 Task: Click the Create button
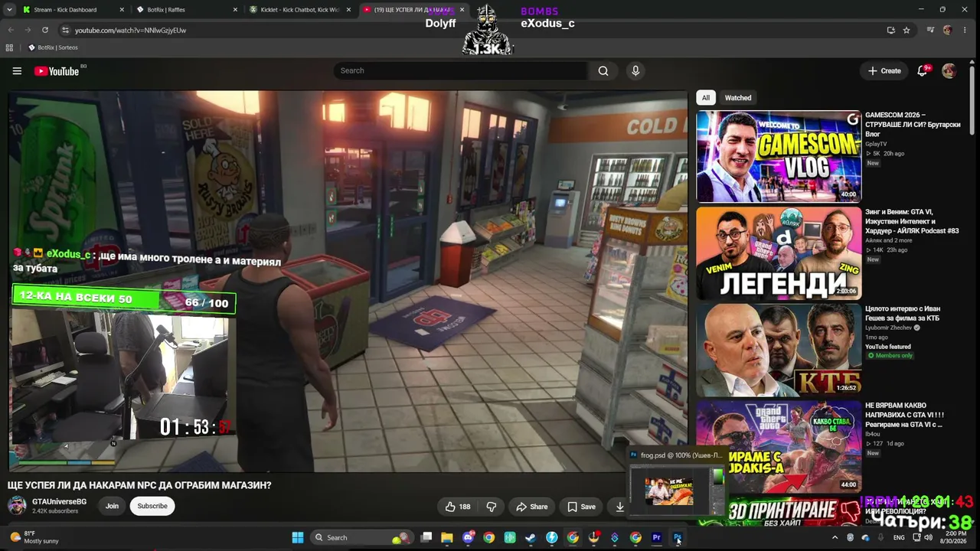click(x=884, y=70)
